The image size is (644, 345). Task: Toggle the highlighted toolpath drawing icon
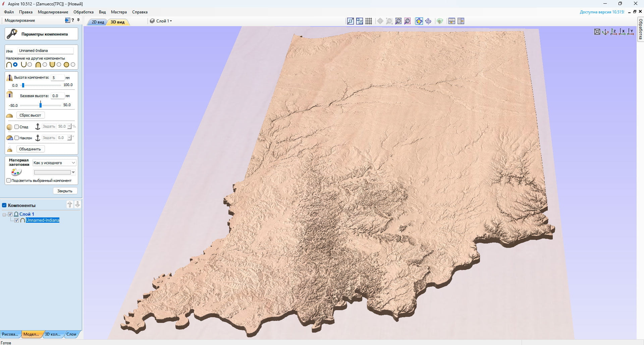(419, 21)
